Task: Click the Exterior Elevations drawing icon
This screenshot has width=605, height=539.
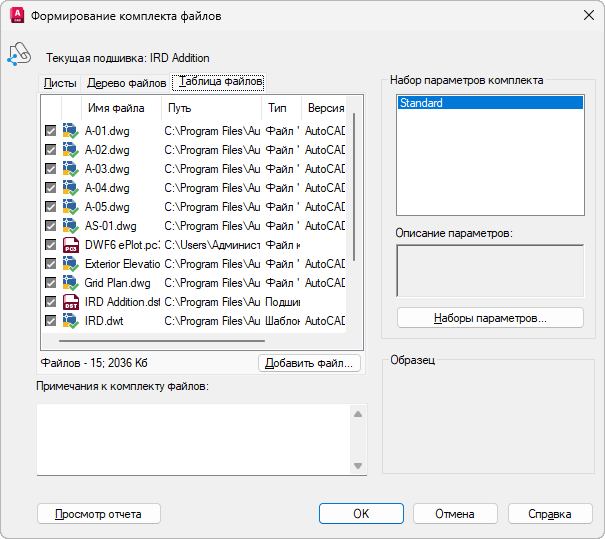Action: click(x=70, y=264)
